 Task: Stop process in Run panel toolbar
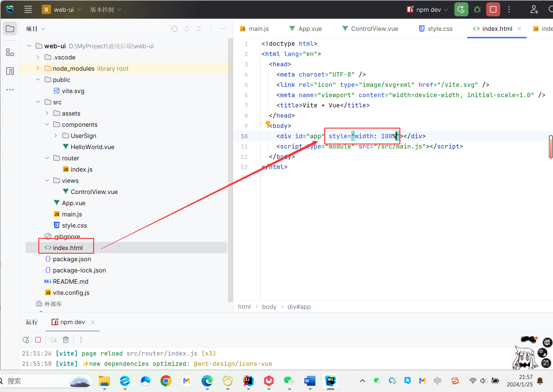(38, 340)
